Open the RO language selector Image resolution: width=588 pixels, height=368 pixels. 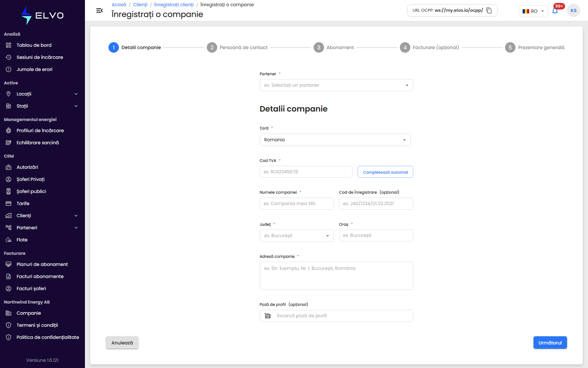[x=533, y=11]
